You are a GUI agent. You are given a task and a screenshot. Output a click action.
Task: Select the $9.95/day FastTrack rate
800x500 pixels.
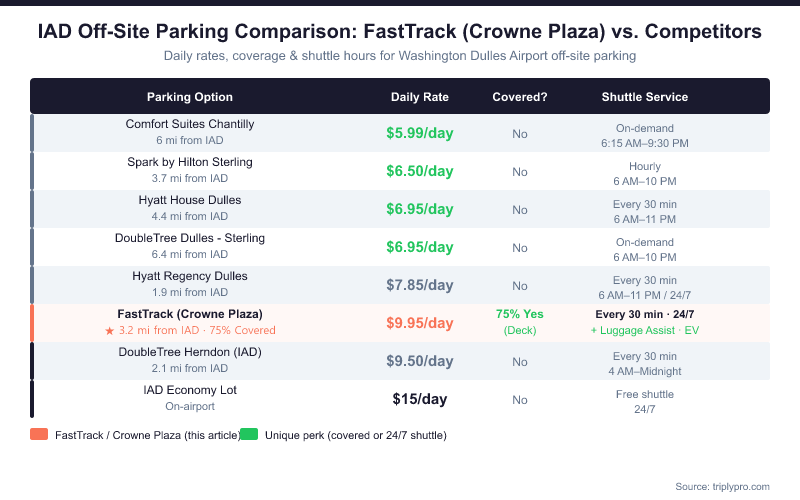tap(420, 323)
